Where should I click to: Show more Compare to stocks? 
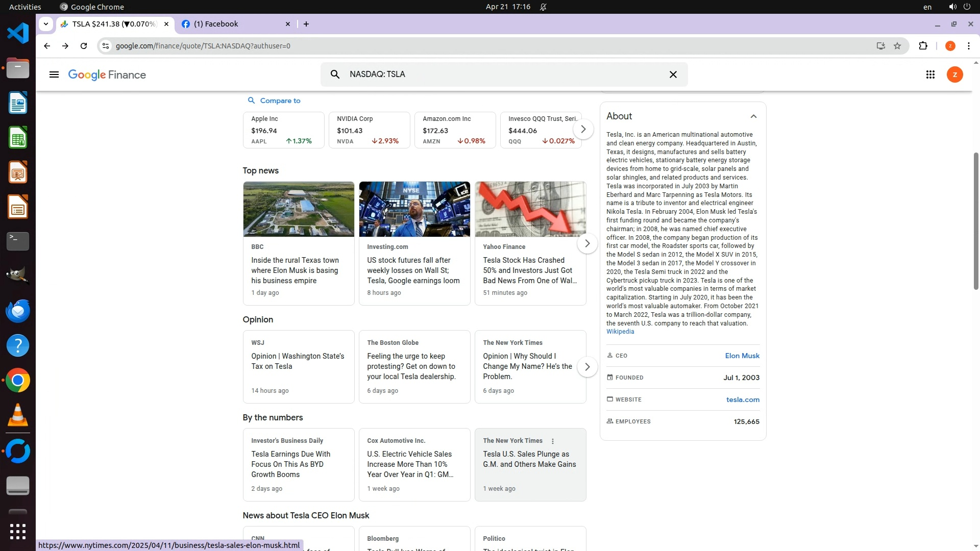point(583,129)
